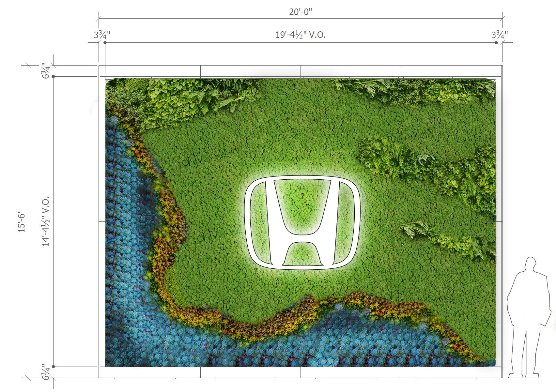556x392 pixels.
Task: Click the 15'-6" overall height dimension
Action: 22,221
